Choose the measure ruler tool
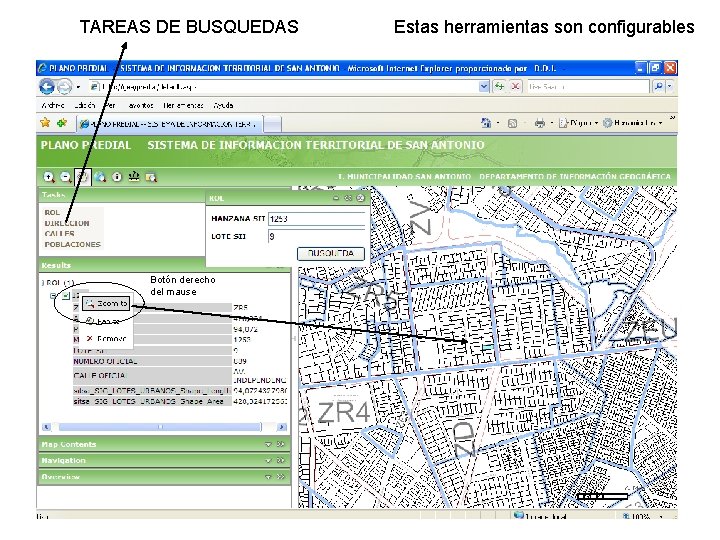 click(x=134, y=176)
